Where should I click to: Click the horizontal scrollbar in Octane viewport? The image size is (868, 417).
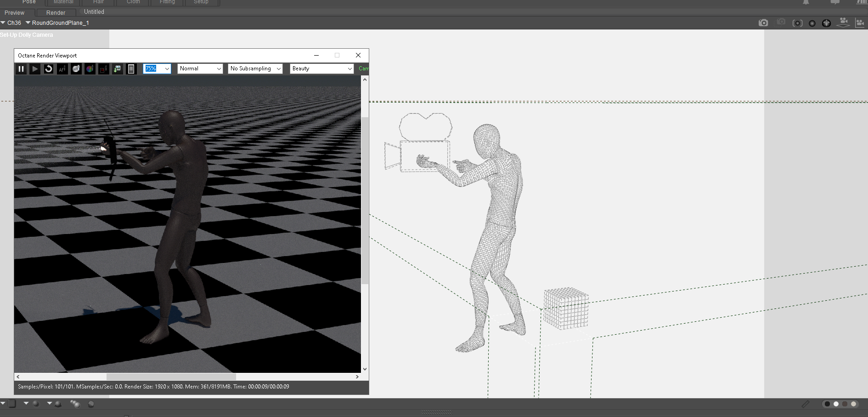tap(171, 377)
